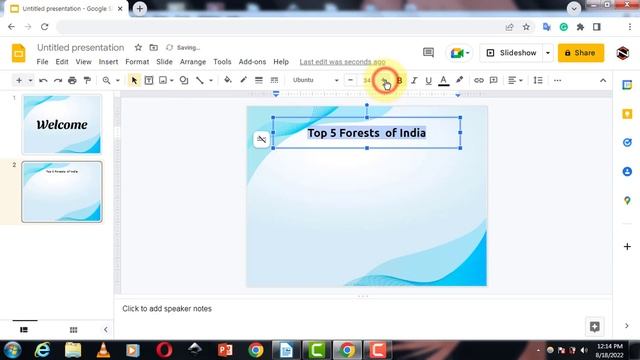Collapse the filmstrip panel

[106, 329]
